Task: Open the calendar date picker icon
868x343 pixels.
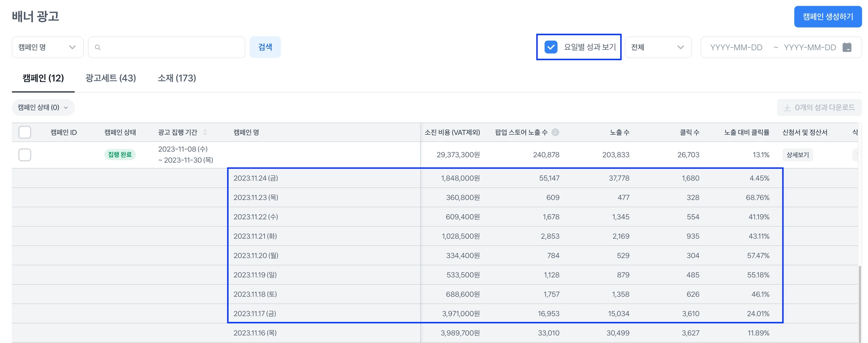Action: [x=847, y=47]
